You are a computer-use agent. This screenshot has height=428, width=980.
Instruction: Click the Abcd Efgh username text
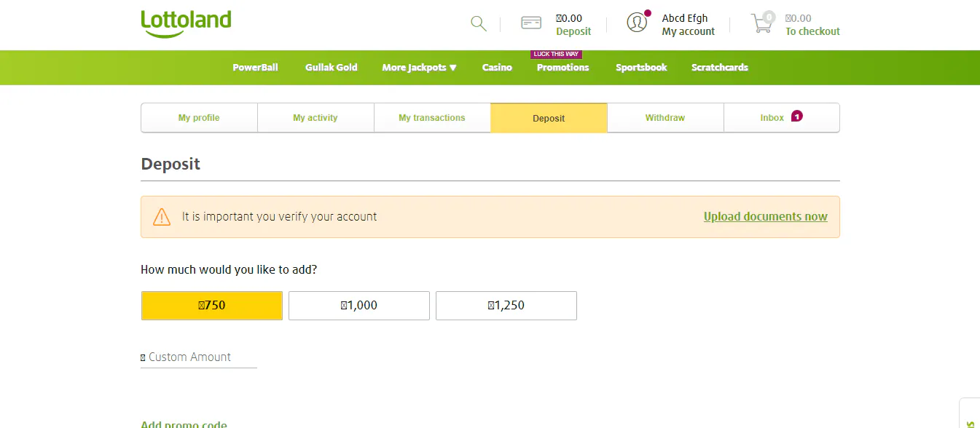click(x=685, y=18)
